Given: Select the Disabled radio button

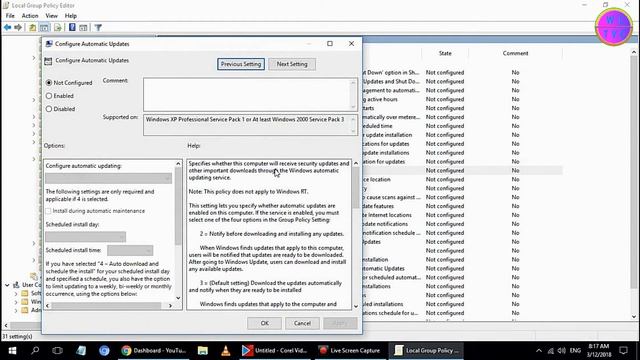Looking at the screenshot, I should (x=49, y=109).
